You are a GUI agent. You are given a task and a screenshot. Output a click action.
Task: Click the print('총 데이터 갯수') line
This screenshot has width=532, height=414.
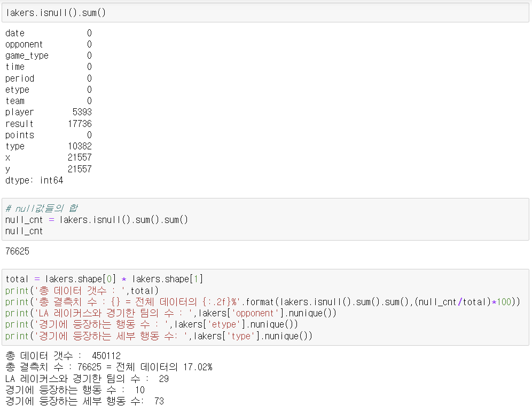82,291
